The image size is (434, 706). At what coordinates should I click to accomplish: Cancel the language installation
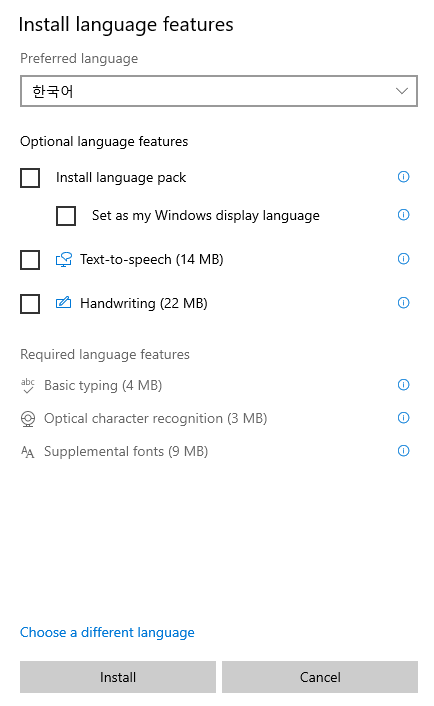[x=320, y=677]
